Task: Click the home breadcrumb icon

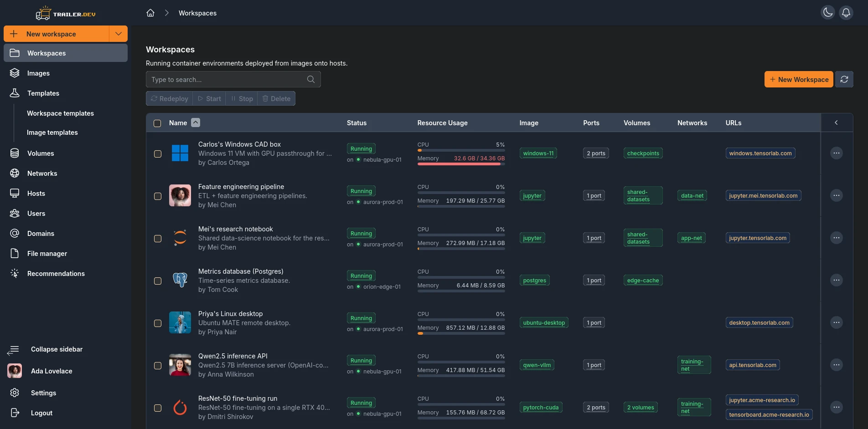Action: [150, 13]
